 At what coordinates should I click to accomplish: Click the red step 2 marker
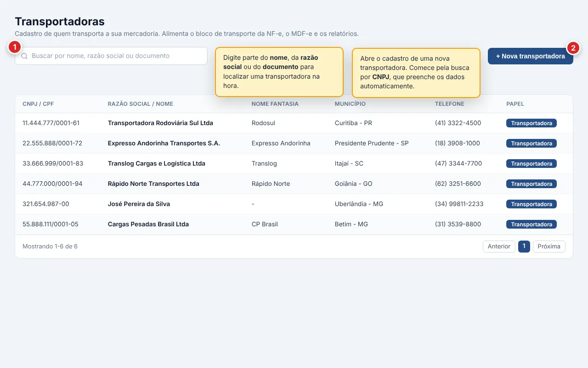pos(573,47)
